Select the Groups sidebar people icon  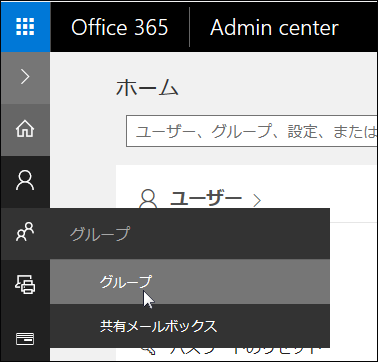coord(25,233)
